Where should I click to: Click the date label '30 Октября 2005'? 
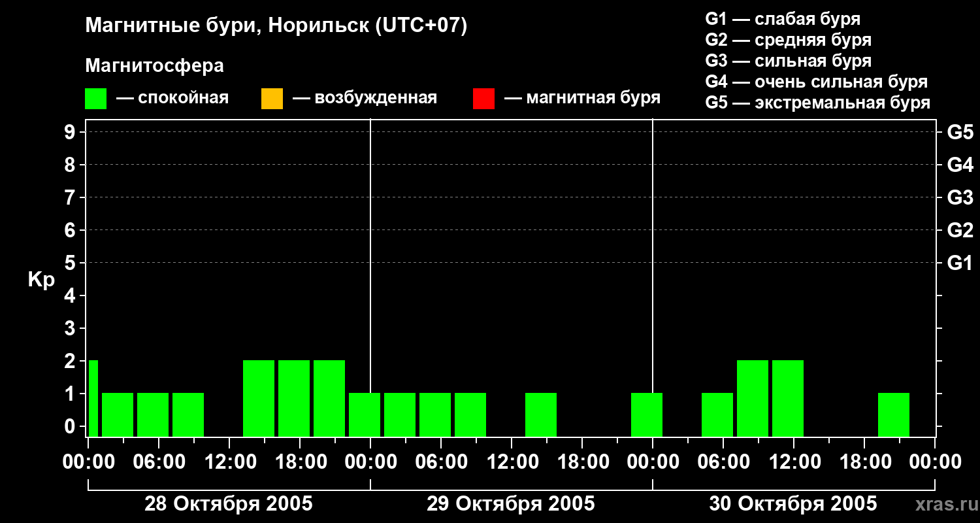click(x=793, y=504)
